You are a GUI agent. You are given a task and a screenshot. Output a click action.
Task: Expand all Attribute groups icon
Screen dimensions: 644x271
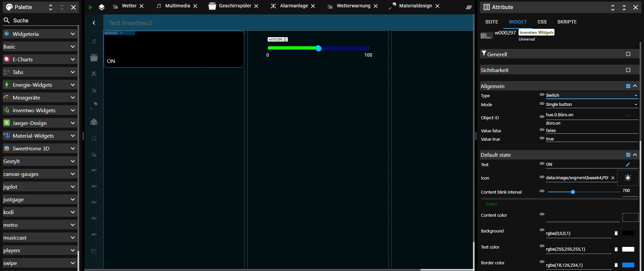[x=613, y=7]
